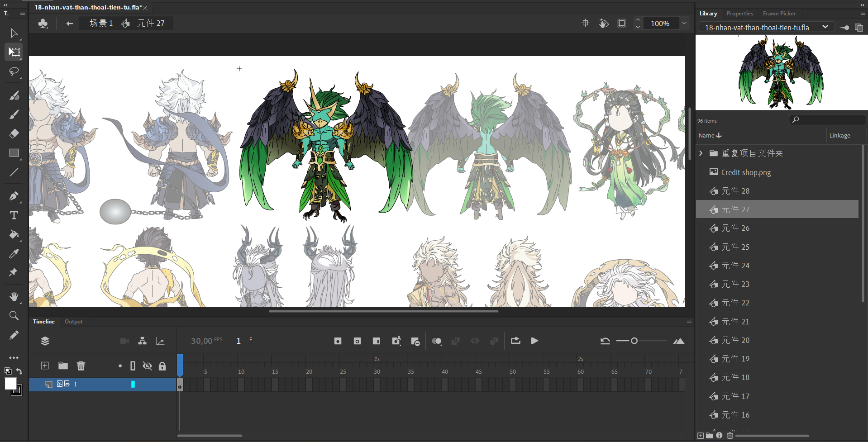Expand the 重复项目文件夹 library folder
This screenshot has height=442, width=868.
[701, 153]
